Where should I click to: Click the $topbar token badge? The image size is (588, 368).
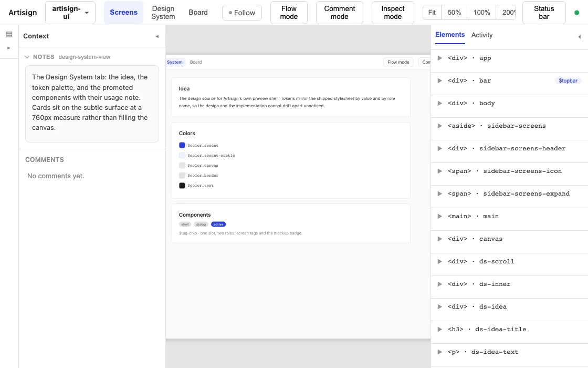pos(568,81)
